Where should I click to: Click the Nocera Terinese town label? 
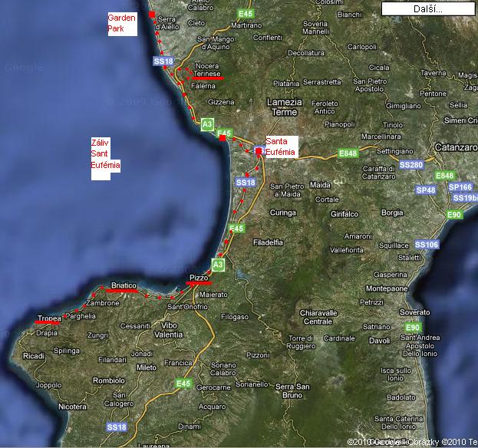pyautogui.click(x=207, y=70)
